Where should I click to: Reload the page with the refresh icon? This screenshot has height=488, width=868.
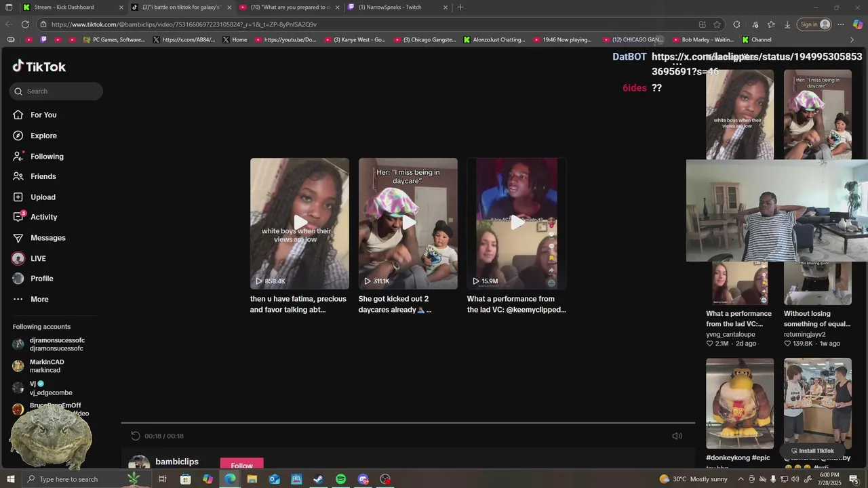click(x=25, y=24)
